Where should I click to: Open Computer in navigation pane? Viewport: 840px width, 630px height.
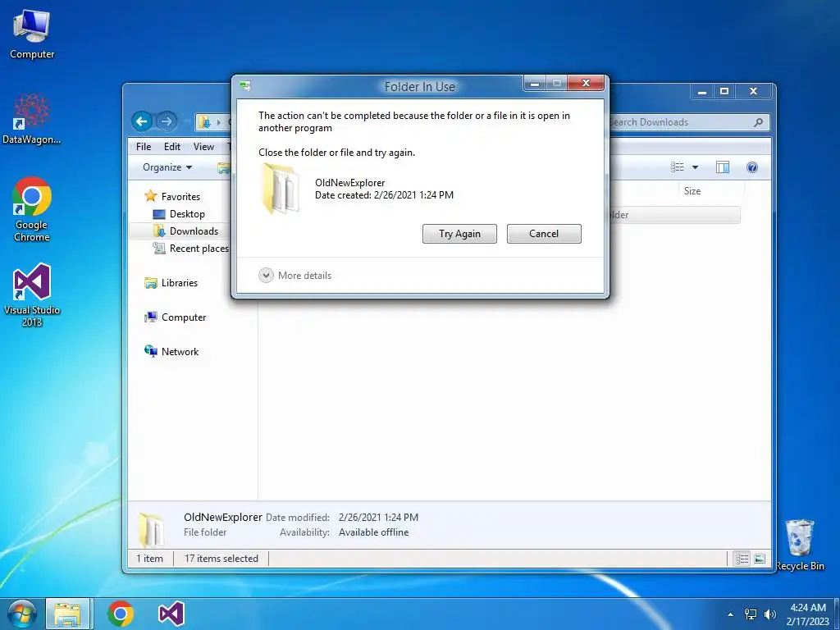click(x=184, y=317)
